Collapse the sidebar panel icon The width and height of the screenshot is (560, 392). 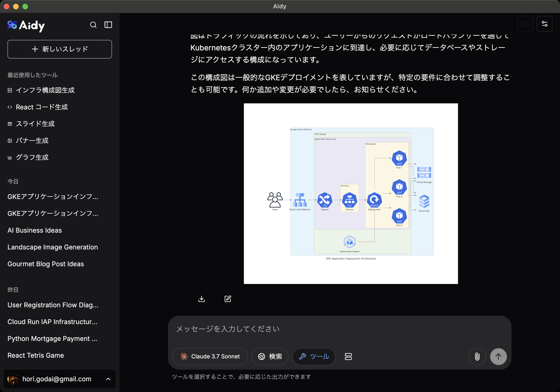(108, 25)
